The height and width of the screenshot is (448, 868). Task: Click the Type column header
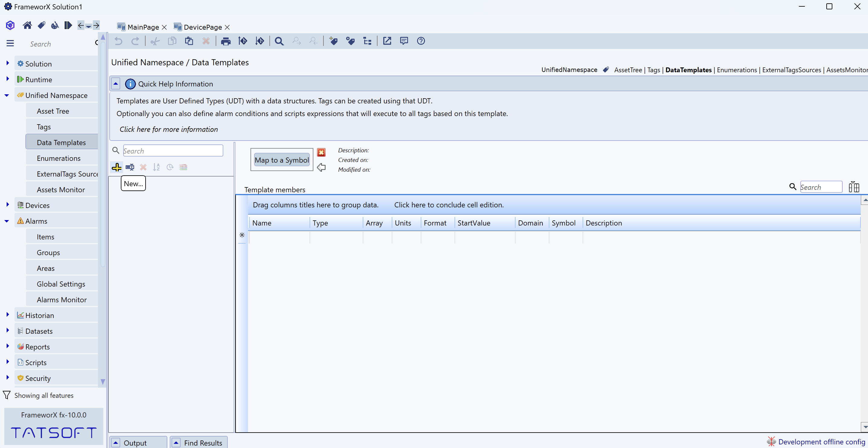click(x=336, y=223)
